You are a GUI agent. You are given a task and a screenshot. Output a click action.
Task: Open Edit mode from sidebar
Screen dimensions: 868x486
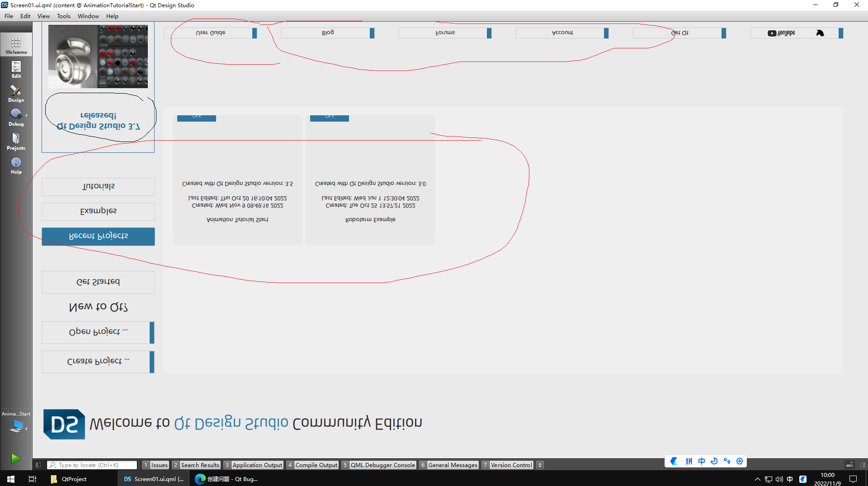pyautogui.click(x=16, y=69)
